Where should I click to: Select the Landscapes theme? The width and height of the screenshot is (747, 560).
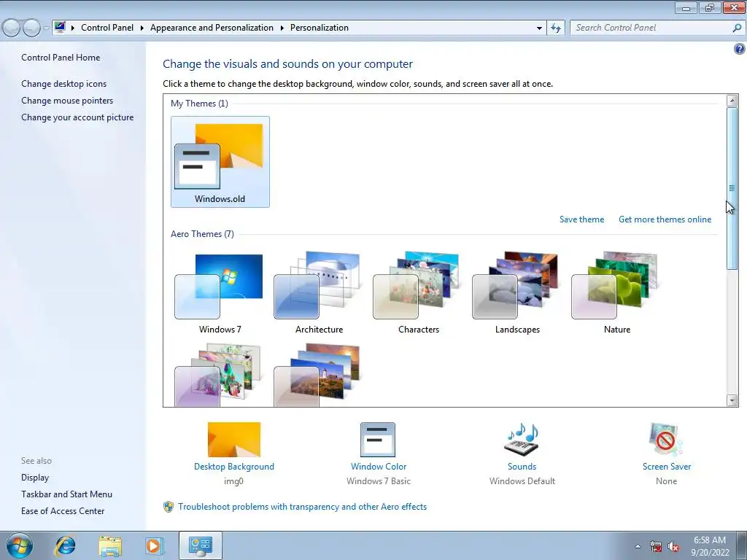click(517, 294)
